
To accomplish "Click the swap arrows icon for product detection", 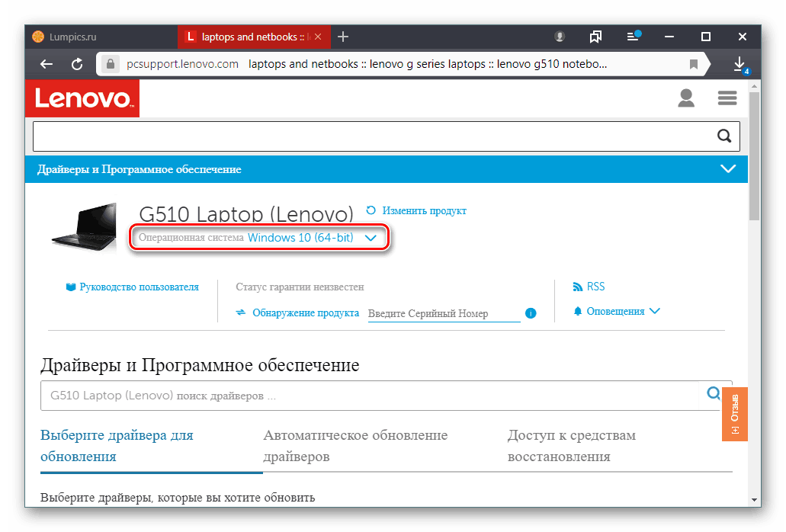I will (241, 312).
